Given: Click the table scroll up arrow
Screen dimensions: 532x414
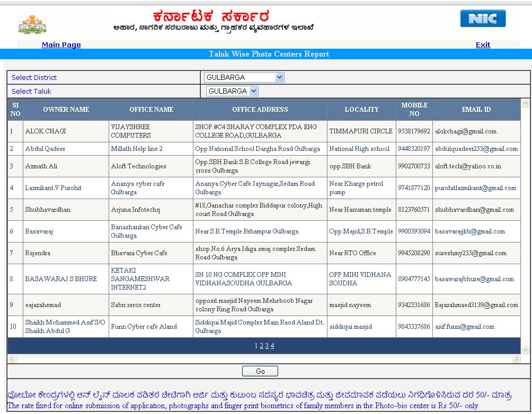Looking at the screenshot, I should click(x=525, y=103).
